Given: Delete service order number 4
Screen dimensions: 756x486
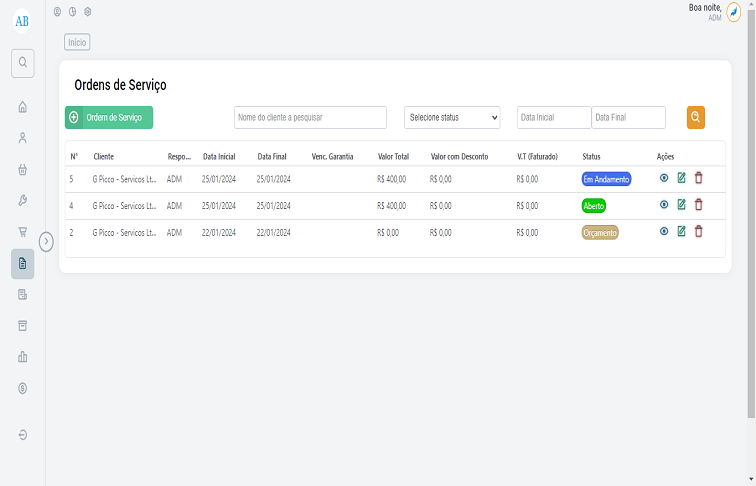Looking at the screenshot, I should pyautogui.click(x=699, y=205).
